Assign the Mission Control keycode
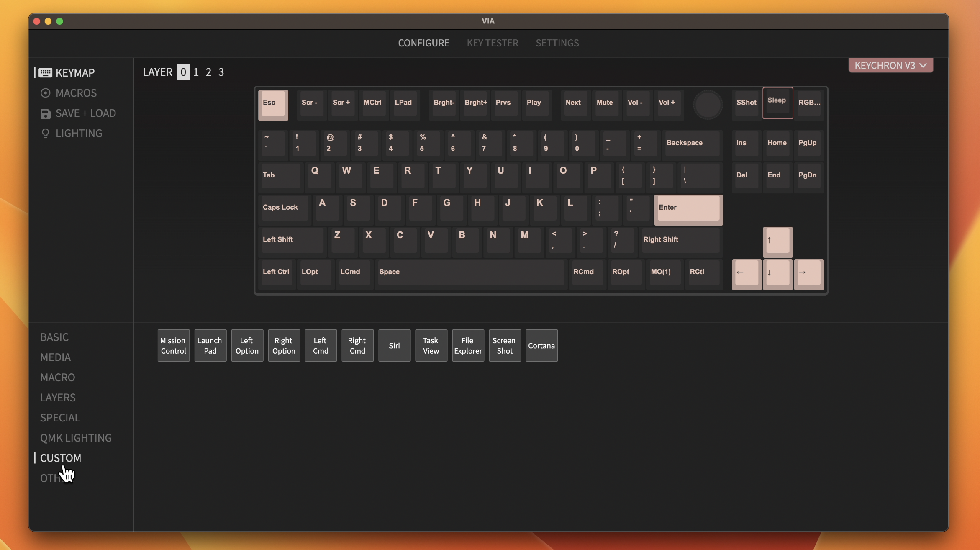This screenshot has width=980, height=550. point(173,345)
